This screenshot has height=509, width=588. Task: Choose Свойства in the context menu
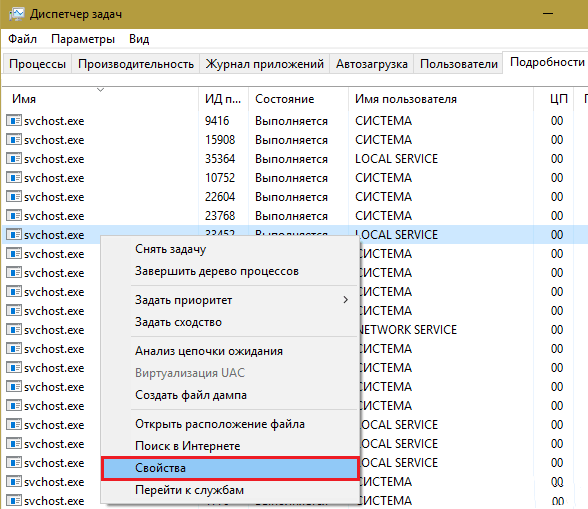coord(230,468)
